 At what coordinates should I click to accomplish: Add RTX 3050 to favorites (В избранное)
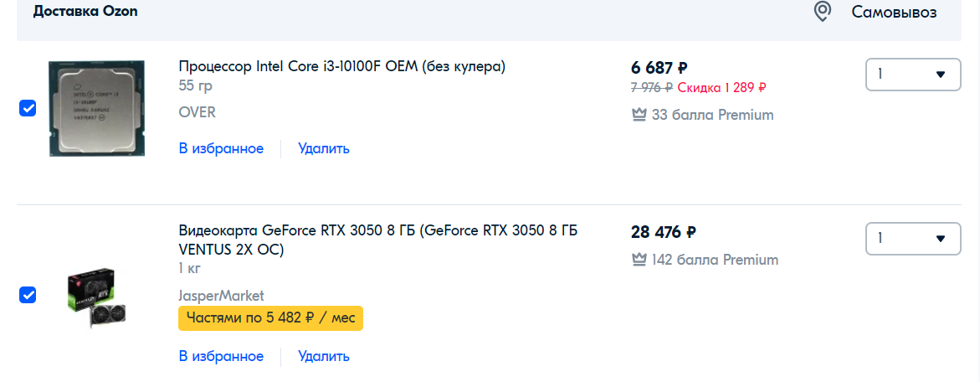(x=221, y=356)
